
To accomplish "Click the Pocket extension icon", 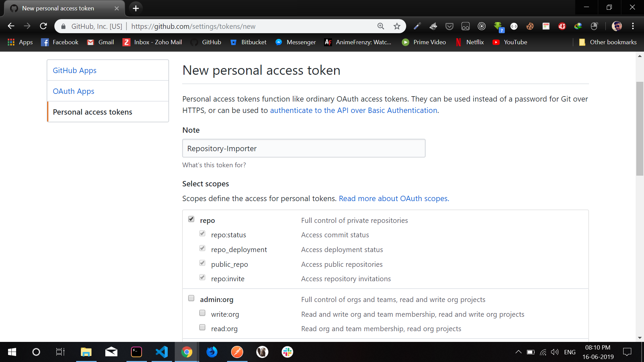I will (449, 26).
